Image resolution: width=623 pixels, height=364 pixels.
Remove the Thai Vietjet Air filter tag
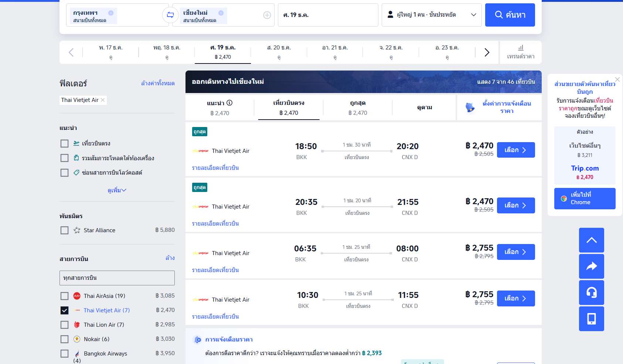tap(103, 100)
